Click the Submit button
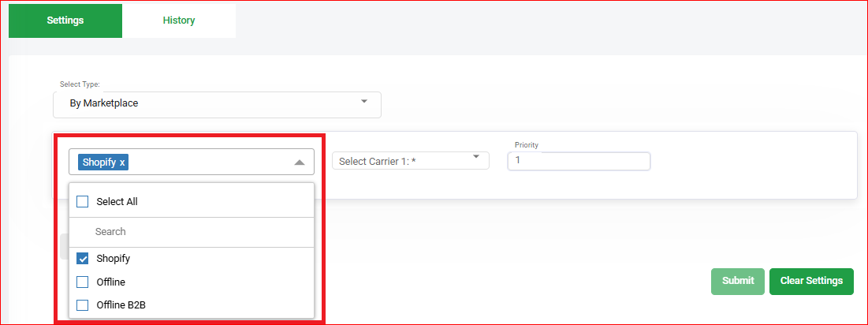Screen dimensions: 868x325 pyautogui.click(x=738, y=282)
